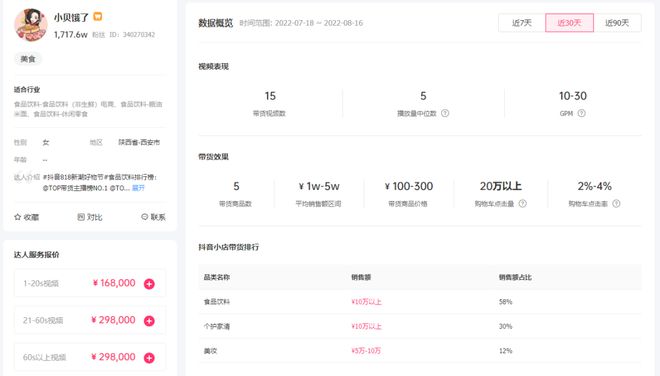The width and height of the screenshot is (660, 376).
Task: Switch to 近90天 time range
Action: point(617,23)
